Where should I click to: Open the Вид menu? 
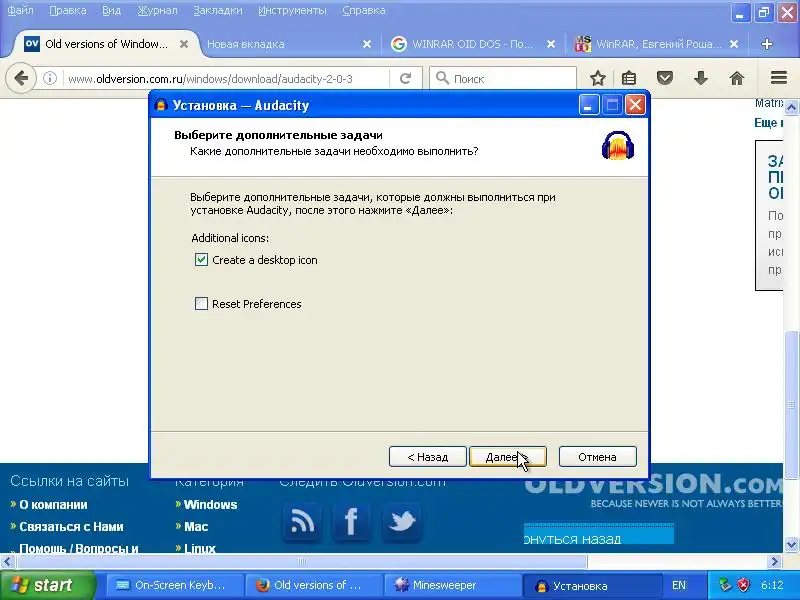pyautogui.click(x=111, y=10)
